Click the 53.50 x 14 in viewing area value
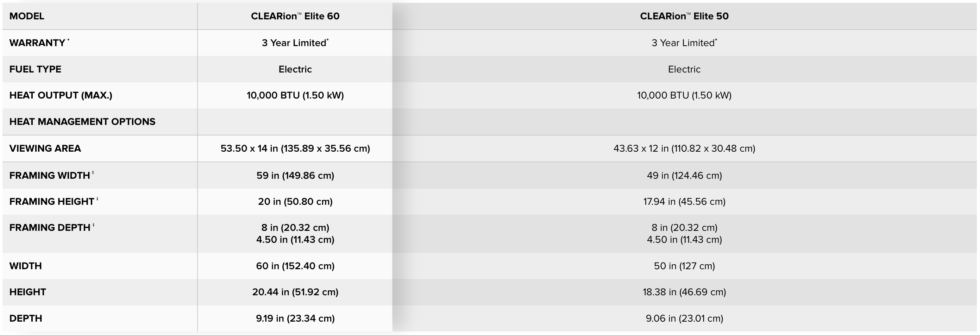Viewport: 980px width, 335px height. (x=295, y=148)
